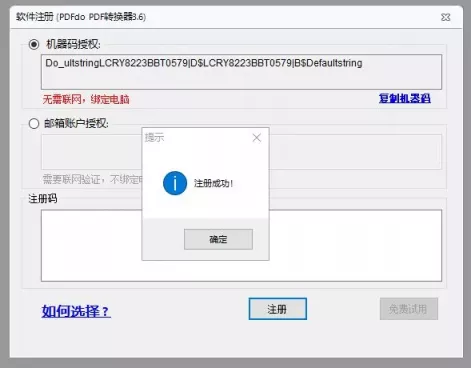This screenshot has width=471, height=368.
Task: Click the 注册成功! message text
Action: coord(213,183)
